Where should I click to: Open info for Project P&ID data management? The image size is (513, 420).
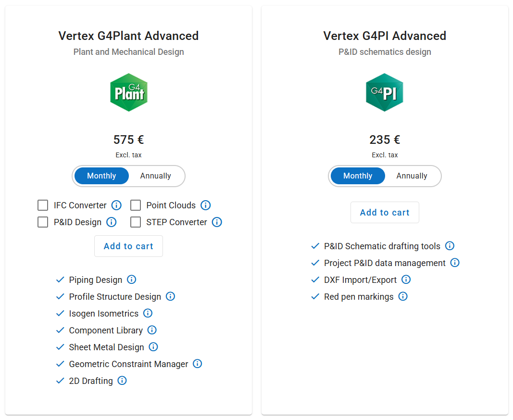coord(455,263)
